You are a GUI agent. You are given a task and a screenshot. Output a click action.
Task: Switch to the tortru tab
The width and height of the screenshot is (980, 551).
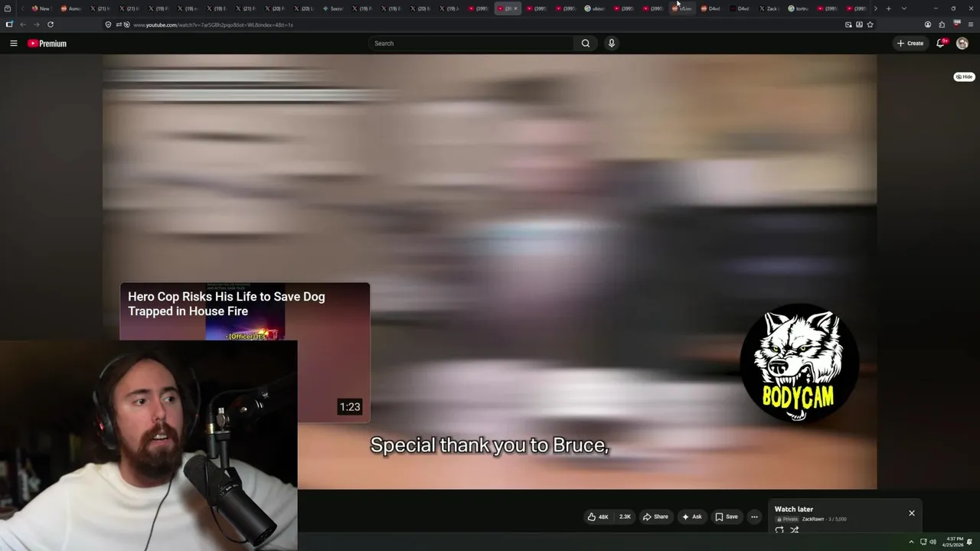coord(799,8)
